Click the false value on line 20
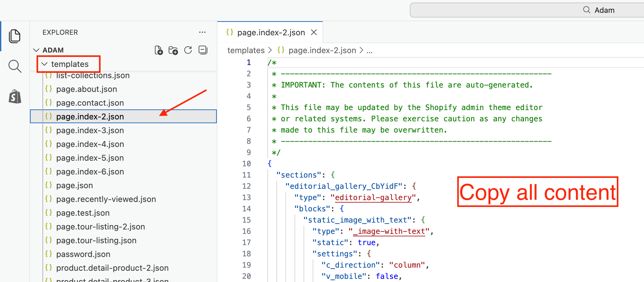 tap(387, 276)
